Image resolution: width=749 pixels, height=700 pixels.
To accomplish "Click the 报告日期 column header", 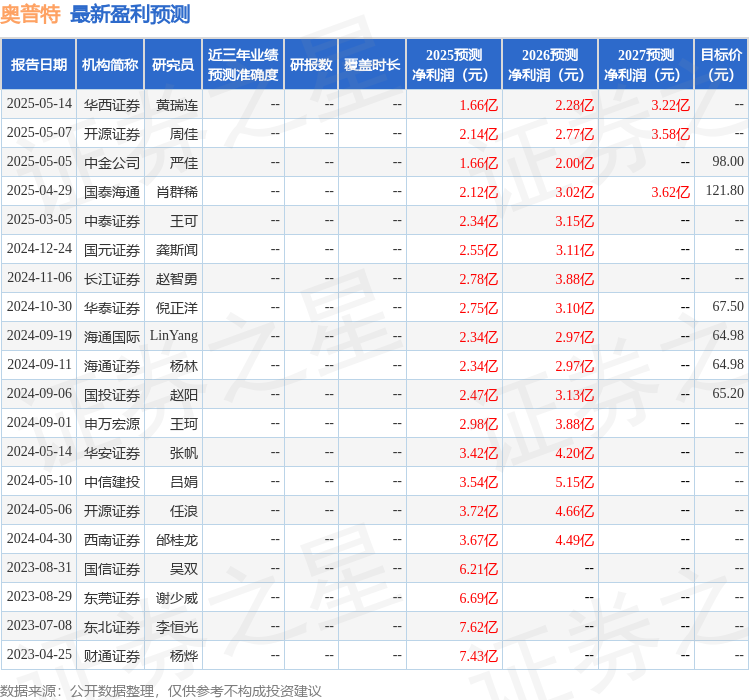I will [39, 65].
